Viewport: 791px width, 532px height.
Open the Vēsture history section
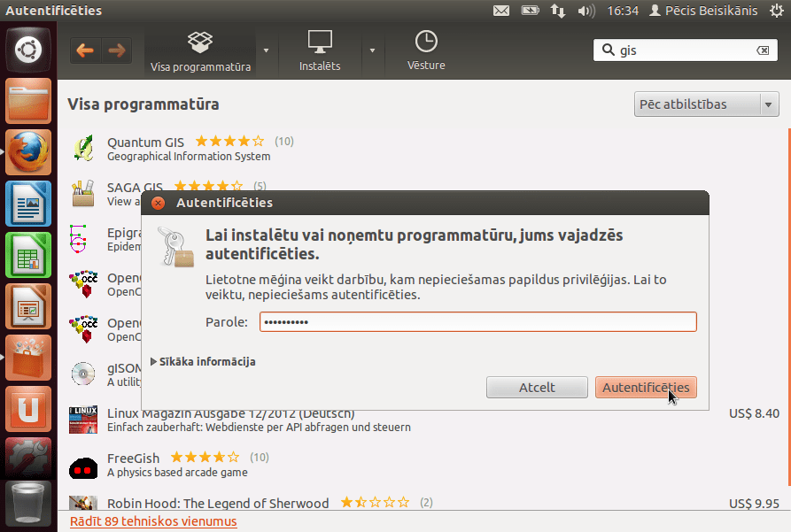[426, 50]
